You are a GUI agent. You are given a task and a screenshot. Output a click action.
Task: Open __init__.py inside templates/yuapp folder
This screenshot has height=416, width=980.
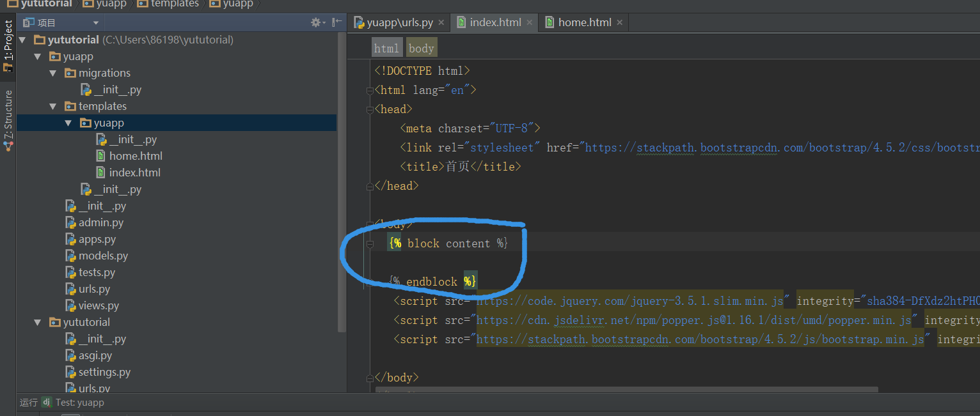coord(133,139)
